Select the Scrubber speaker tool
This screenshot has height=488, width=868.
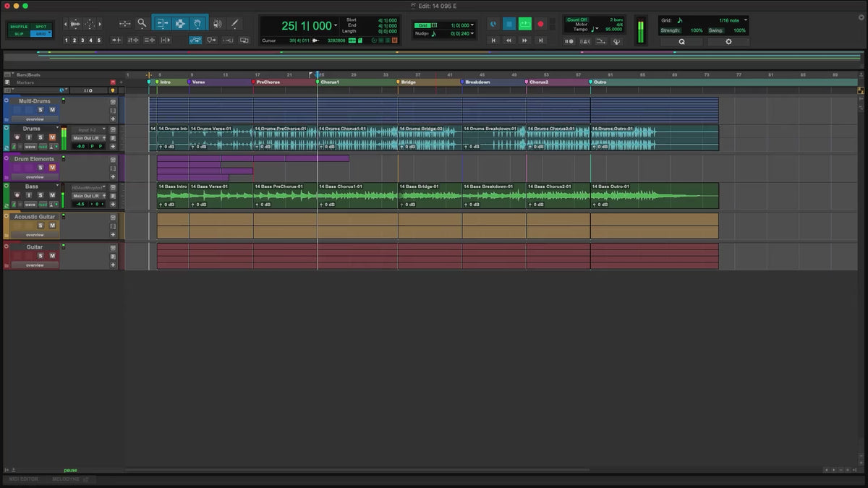[x=217, y=23]
